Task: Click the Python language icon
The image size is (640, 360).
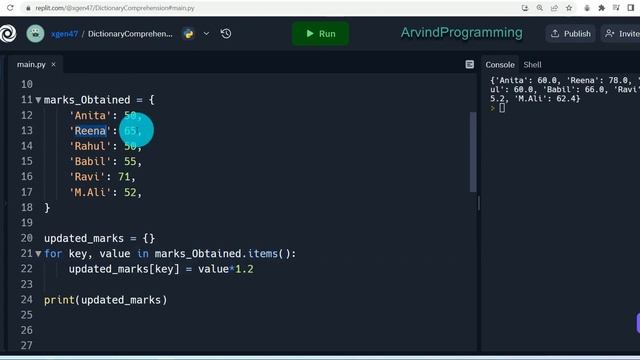Action: pos(189,33)
